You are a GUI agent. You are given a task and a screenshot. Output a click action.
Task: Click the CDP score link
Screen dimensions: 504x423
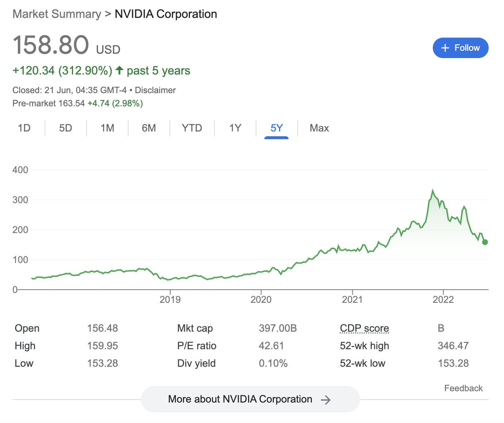click(364, 328)
